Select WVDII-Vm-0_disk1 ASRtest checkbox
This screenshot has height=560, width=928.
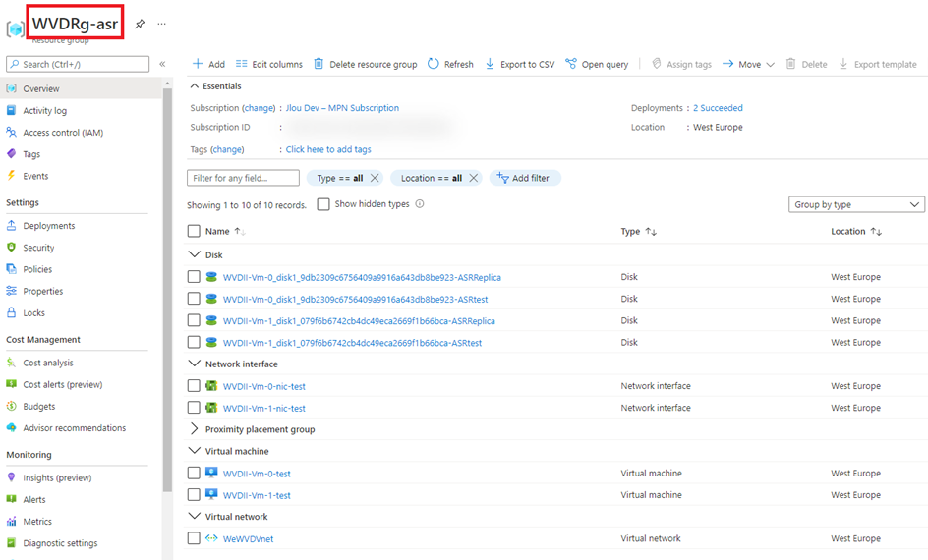click(x=194, y=299)
